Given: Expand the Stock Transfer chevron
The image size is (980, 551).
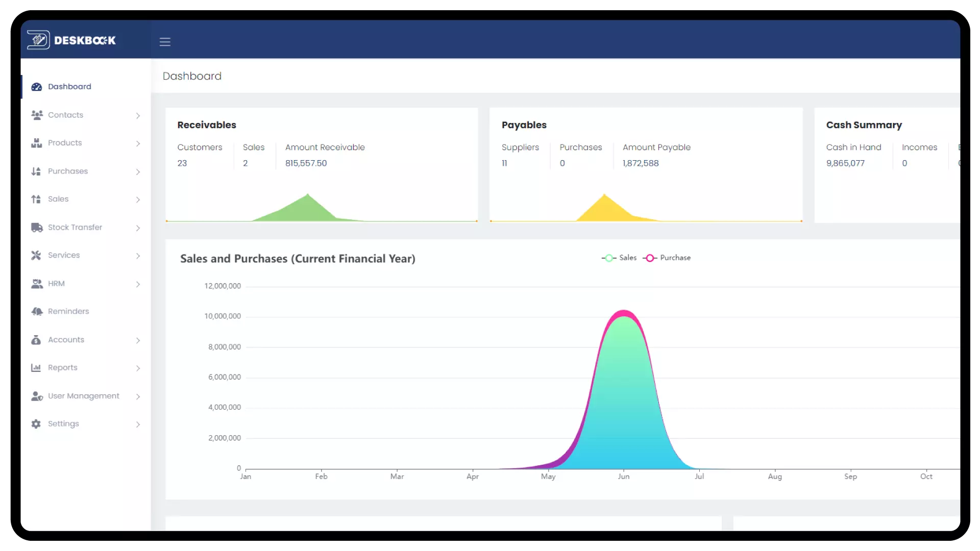Looking at the screenshot, I should (x=138, y=228).
